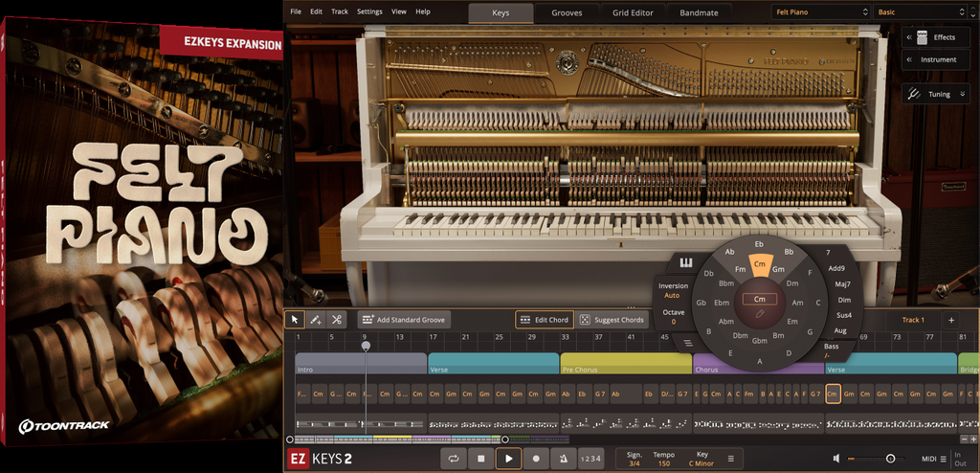Toggle the Aug chord type
This screenshot has height=473, width=980.
click(x=840, y=330)
